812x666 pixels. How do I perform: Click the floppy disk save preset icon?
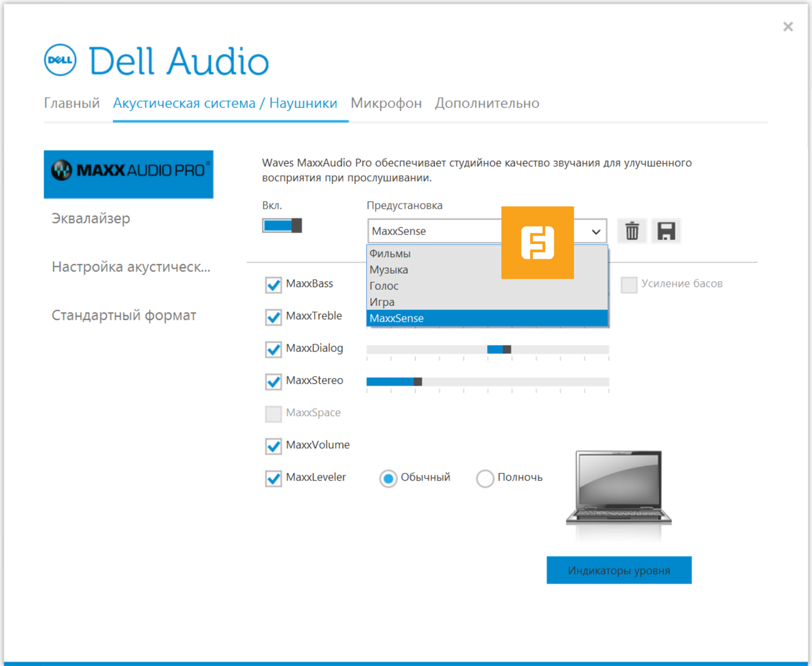tap(666, 231)
